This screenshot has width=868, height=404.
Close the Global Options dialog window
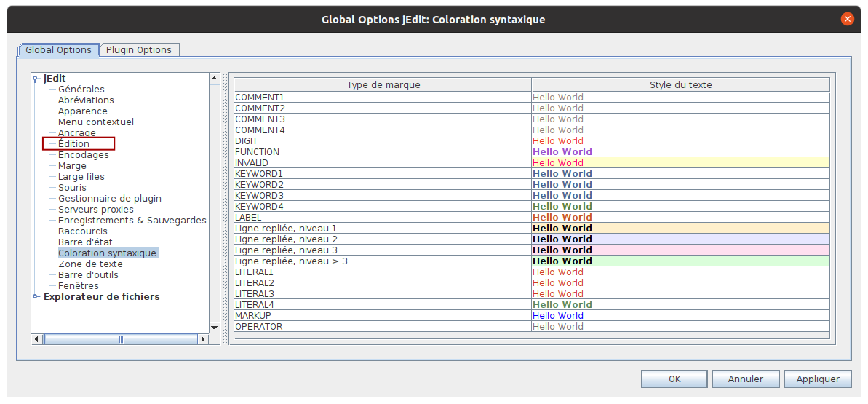[x=847, y=20]
